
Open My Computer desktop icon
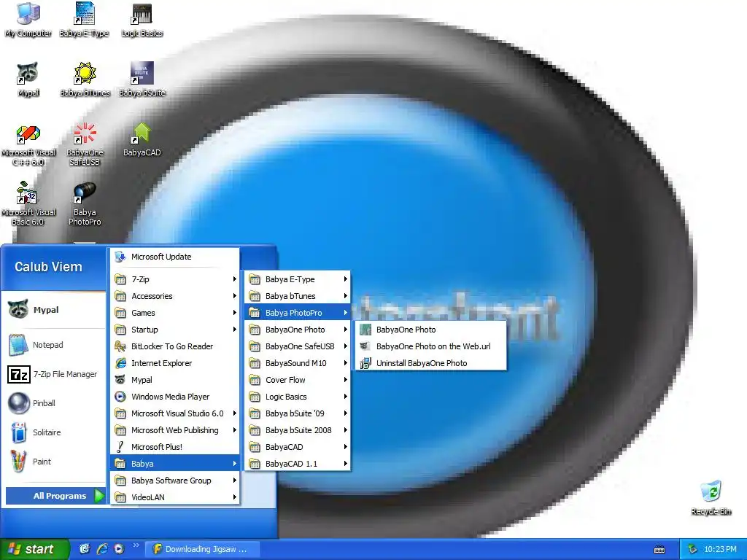tap(28, 20)
